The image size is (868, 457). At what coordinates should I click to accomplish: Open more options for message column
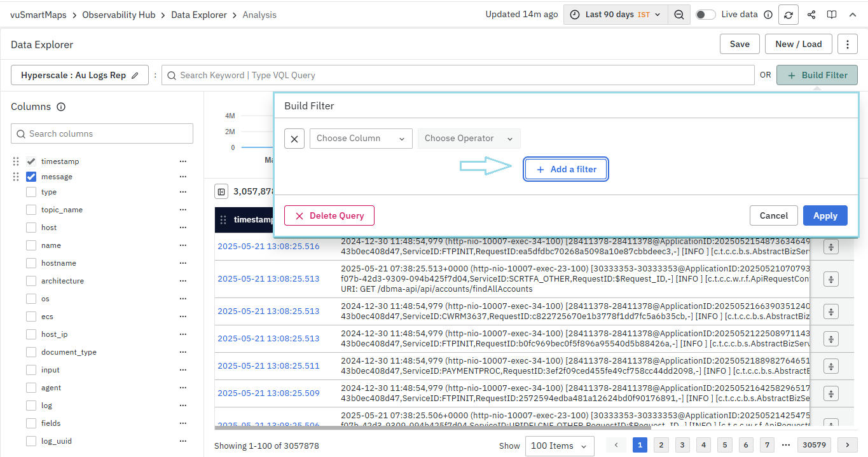pyautogui.click(x=184, y=177)
